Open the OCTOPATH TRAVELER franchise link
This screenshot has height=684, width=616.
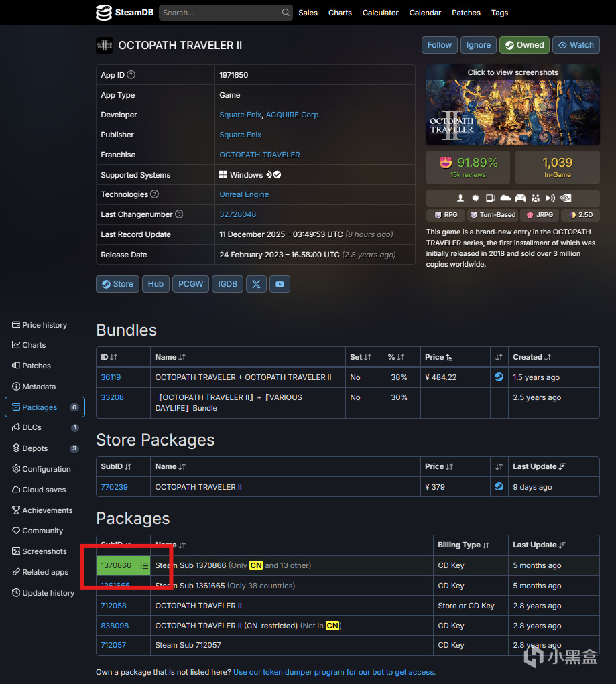click(259, 155)
